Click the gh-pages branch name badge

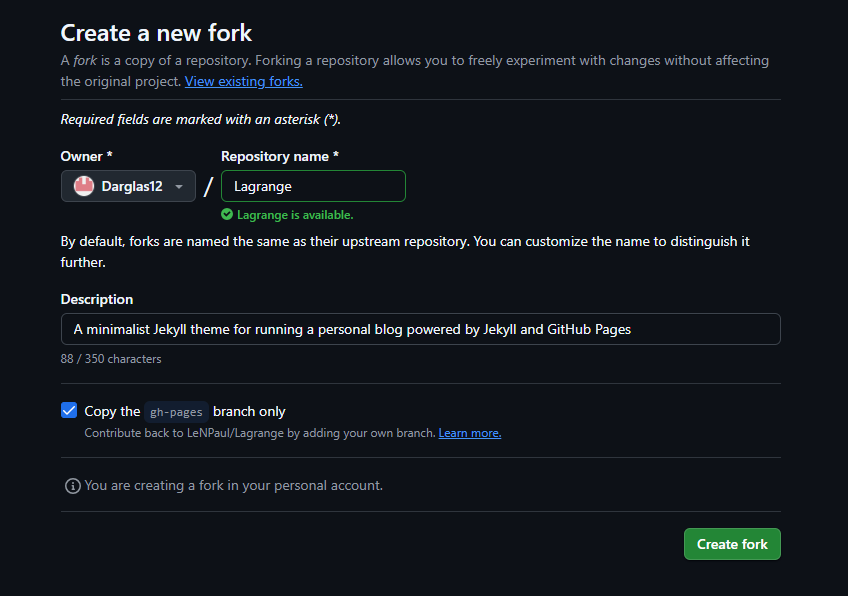[177, 411]
